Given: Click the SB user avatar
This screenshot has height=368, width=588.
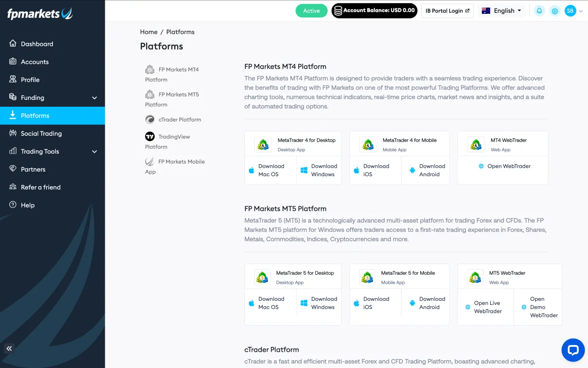Looking at the screenshot, I should (x=570, y=11).
